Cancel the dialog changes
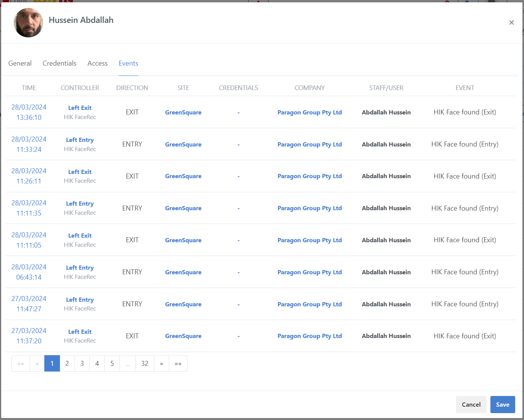This screenshot has height=420, width=524. coord(471,404)
